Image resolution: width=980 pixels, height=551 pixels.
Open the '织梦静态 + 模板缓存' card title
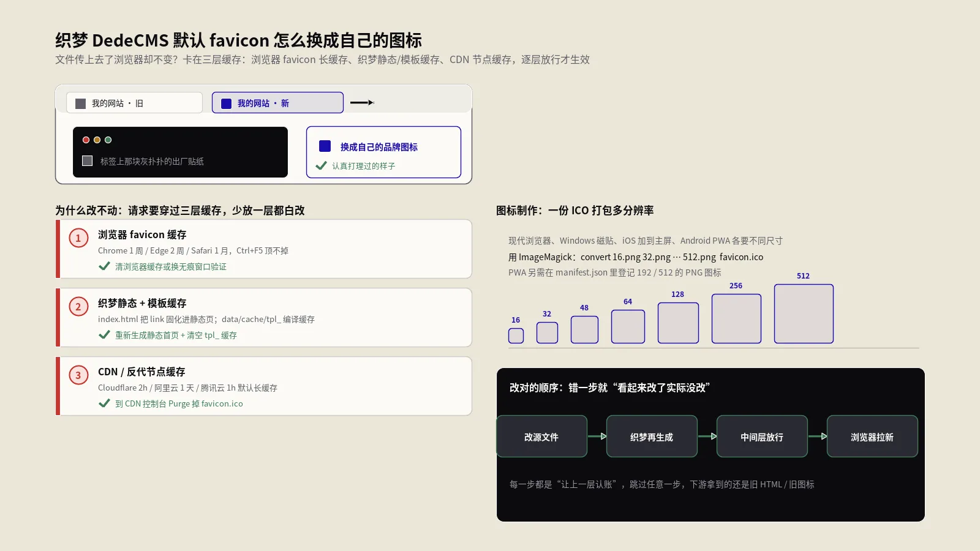(x=142, y=303)
